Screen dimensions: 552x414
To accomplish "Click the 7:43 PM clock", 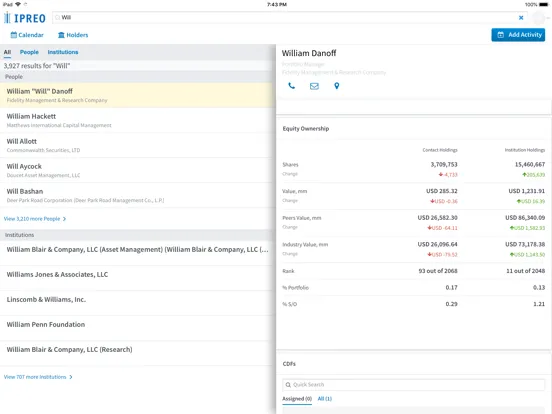I will point(277,5).
